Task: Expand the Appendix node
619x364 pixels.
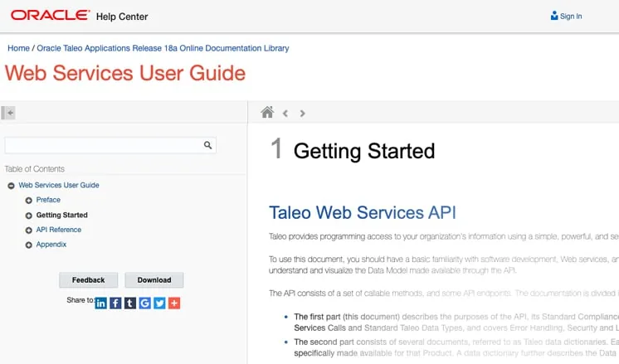Action: click(28, 245)
